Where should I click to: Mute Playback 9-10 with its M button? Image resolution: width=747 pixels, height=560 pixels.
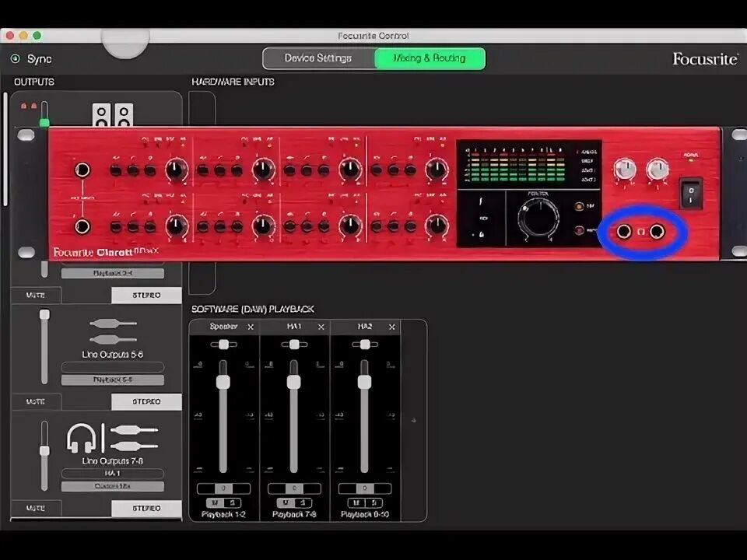coord(356,503)
